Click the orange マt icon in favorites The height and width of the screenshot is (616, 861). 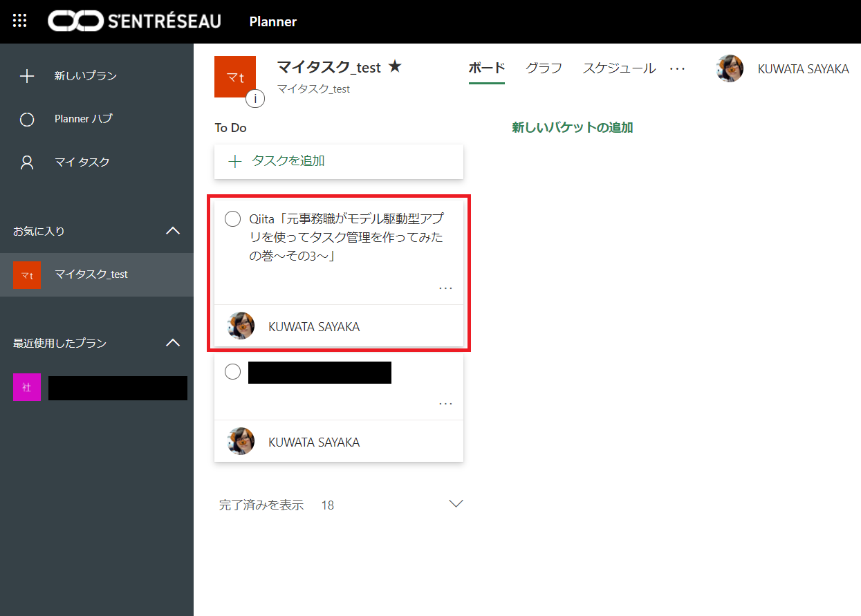27,274
